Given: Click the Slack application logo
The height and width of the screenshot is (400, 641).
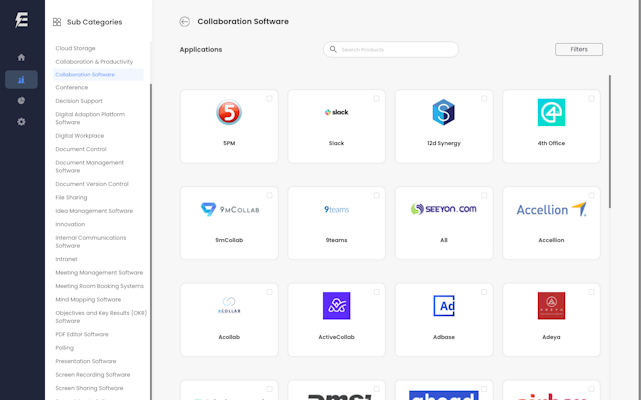Looking at the screenshot, I should (336, 113).
